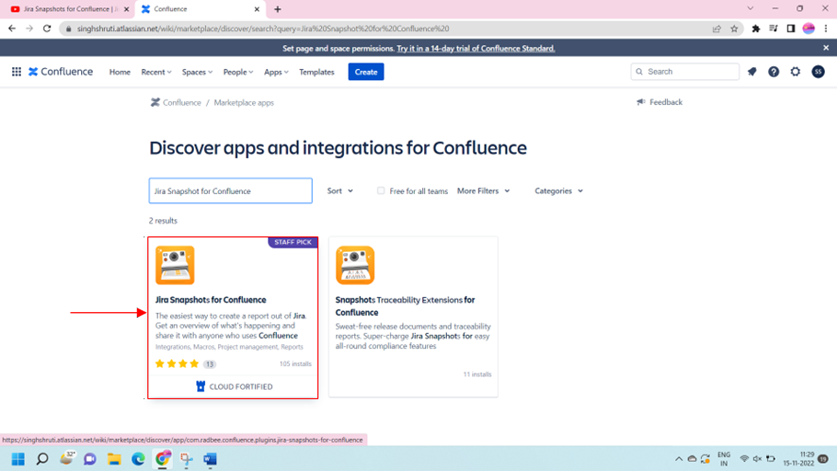Click the notifications bell icon

tap(752, 72)
